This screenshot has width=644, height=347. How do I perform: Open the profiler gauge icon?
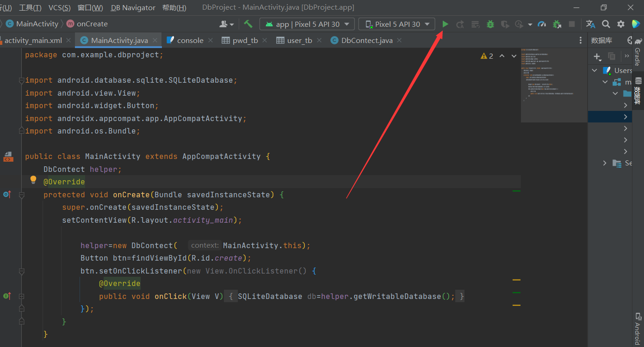(x=542, y=24)
